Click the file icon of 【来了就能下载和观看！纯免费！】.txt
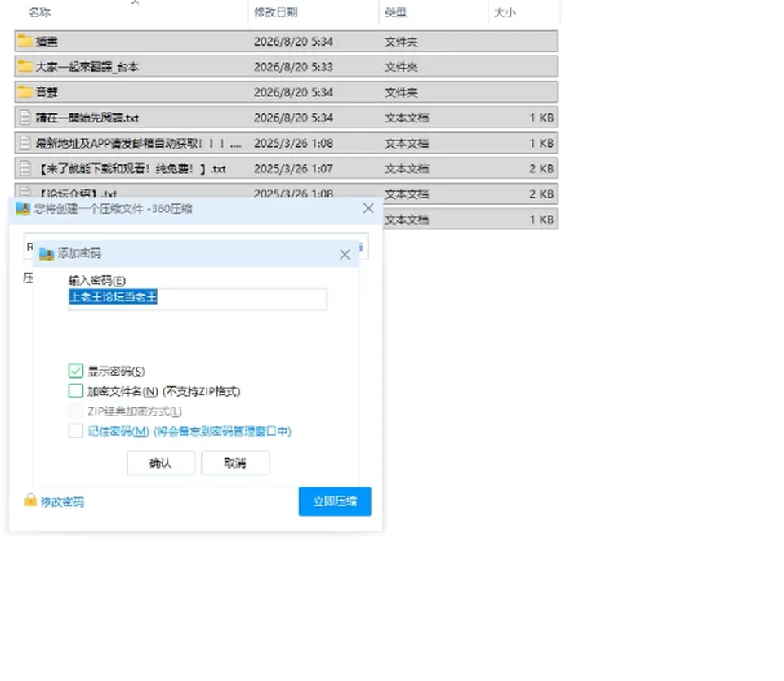Image resolution: width=784 pixels, height=681 pixels. point(25,168)
